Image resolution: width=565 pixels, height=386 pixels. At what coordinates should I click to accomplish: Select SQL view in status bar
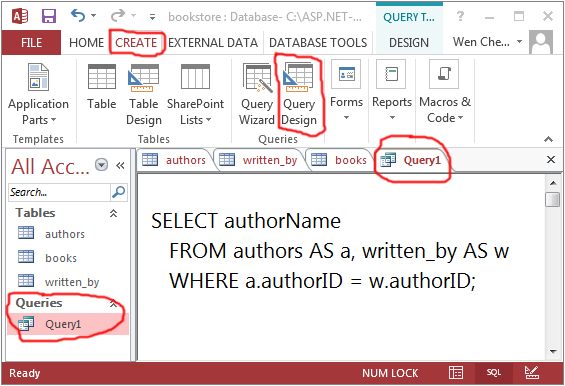(x=494, y=373)
